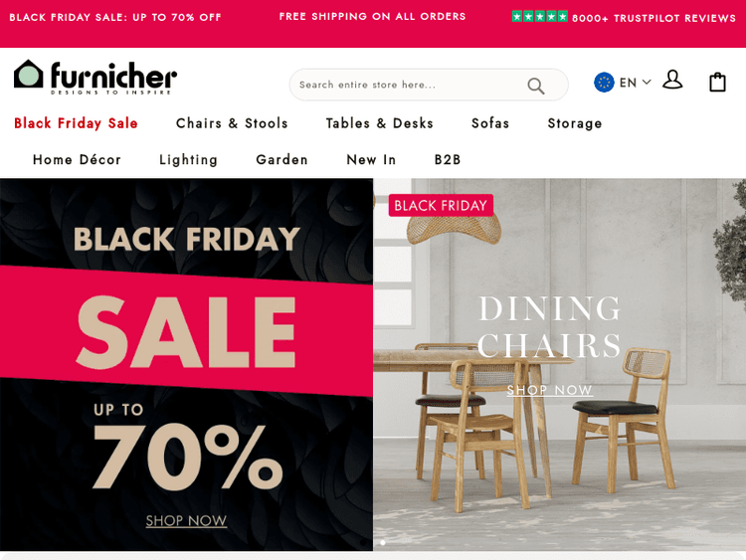This screenshot has height=560, width=746.
Task: Select the Lighting menu item
Action: [x=188, y=160]
